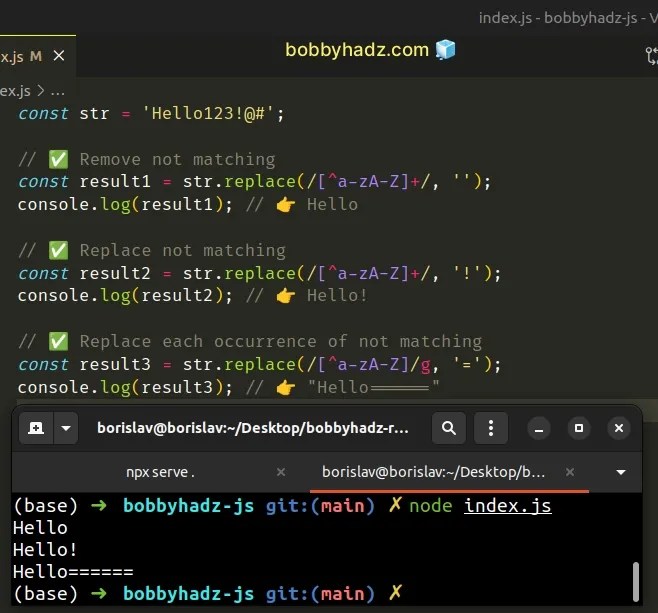Image resolution: width=658 pixels, height=613 pixels.
Task: Click result2 in the const declaration
Action: [x=115, y=274]
